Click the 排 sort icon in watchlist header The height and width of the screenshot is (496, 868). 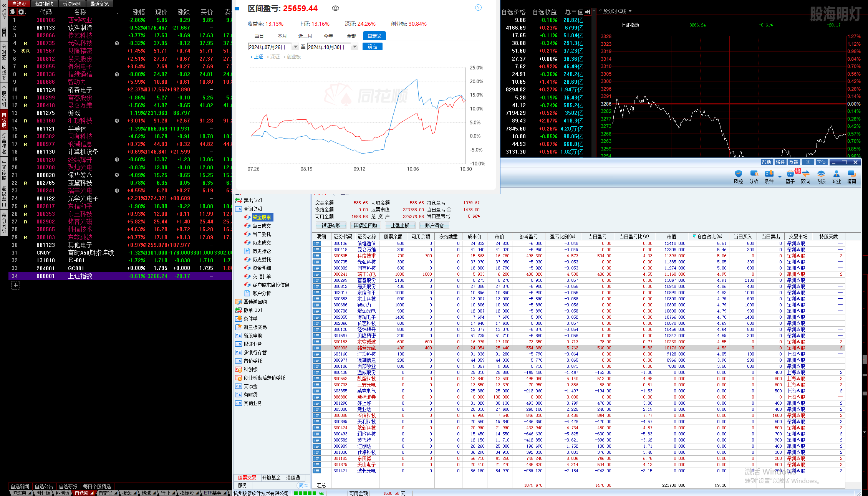12,12
